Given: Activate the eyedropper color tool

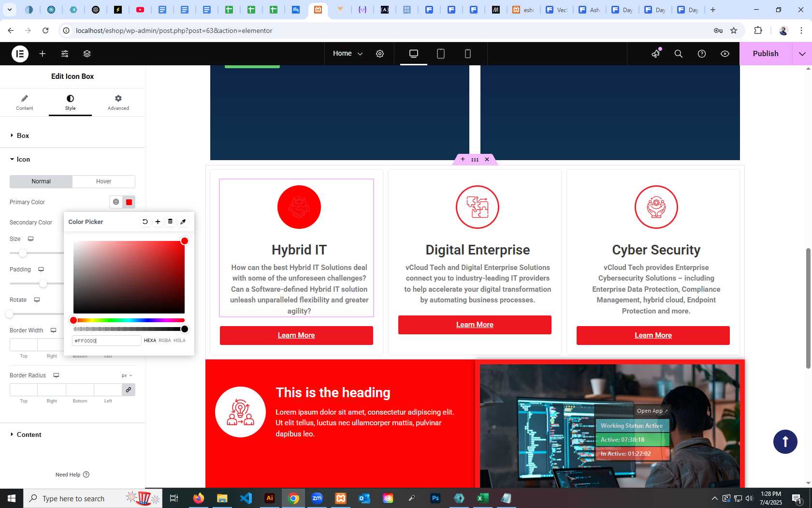Looking at the screenshot, I should (183, 222).
